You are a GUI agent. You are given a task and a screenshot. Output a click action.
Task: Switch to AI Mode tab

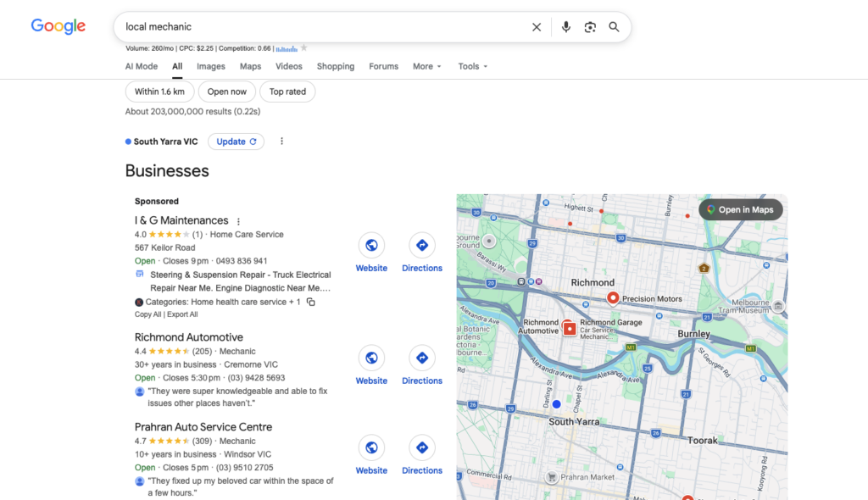142,66
